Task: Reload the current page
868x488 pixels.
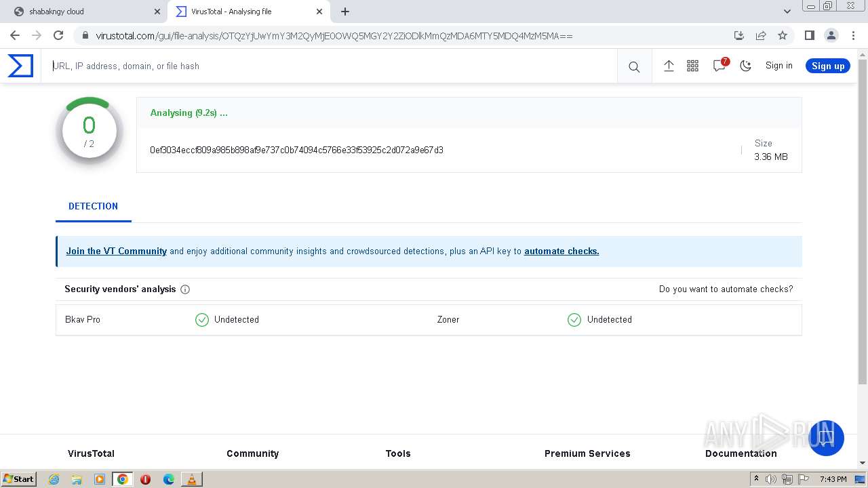Action: pos(58,35)
